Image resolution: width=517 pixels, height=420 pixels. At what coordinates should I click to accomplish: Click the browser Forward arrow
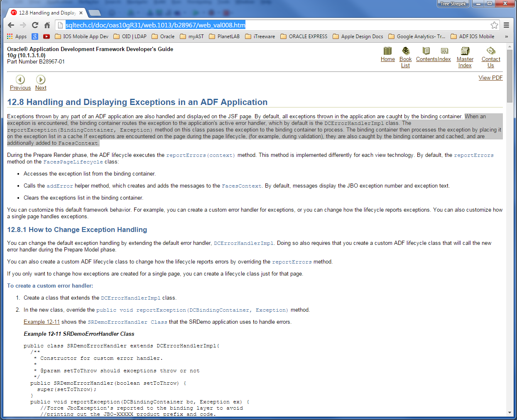[x=23, y=25]
